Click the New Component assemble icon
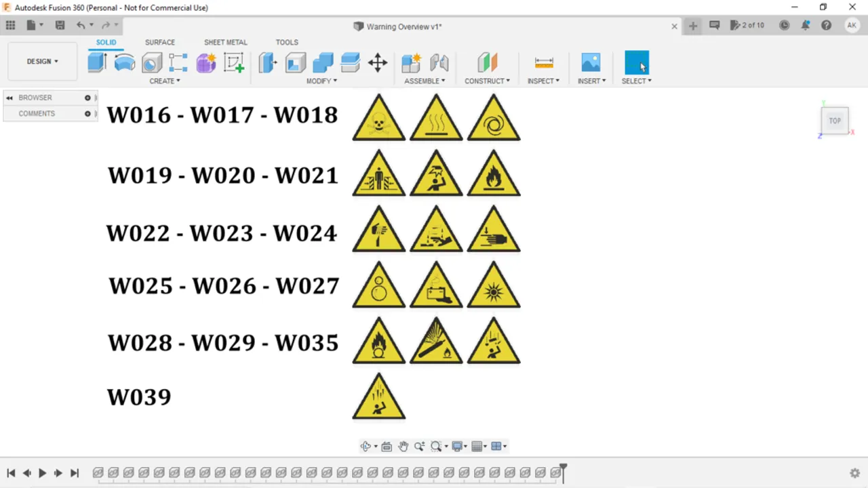The width and height of the screenshot is (868, 488). pyautogui.click(x=410, y=62)
